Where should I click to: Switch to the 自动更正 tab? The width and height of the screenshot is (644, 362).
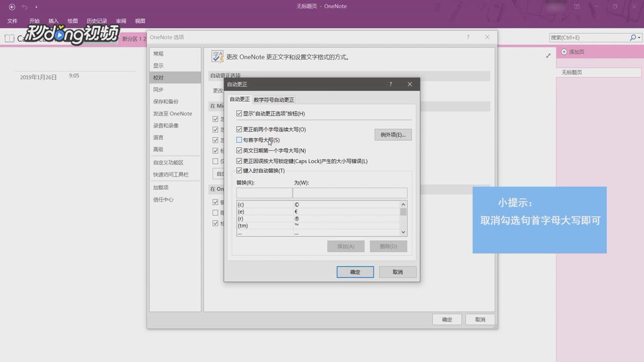[239, 99]
